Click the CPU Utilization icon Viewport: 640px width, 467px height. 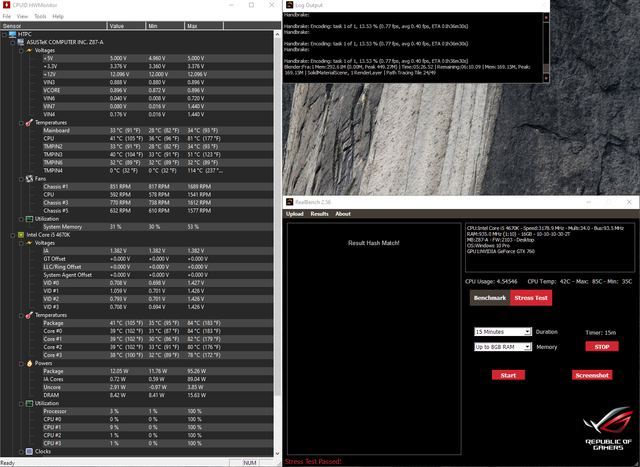click(29, 403)
